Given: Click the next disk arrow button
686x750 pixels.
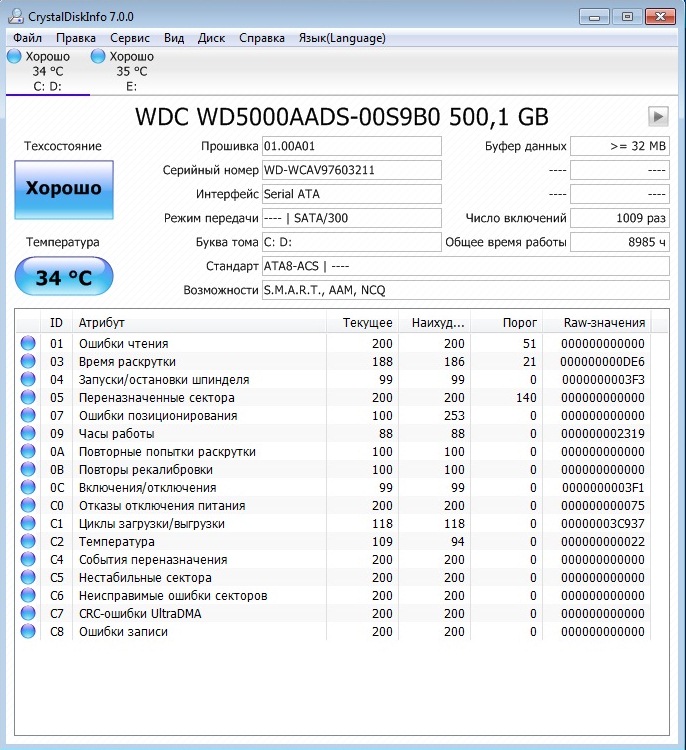Looking at the screenshot, I should pyautogui.click(x=658, y=116).
